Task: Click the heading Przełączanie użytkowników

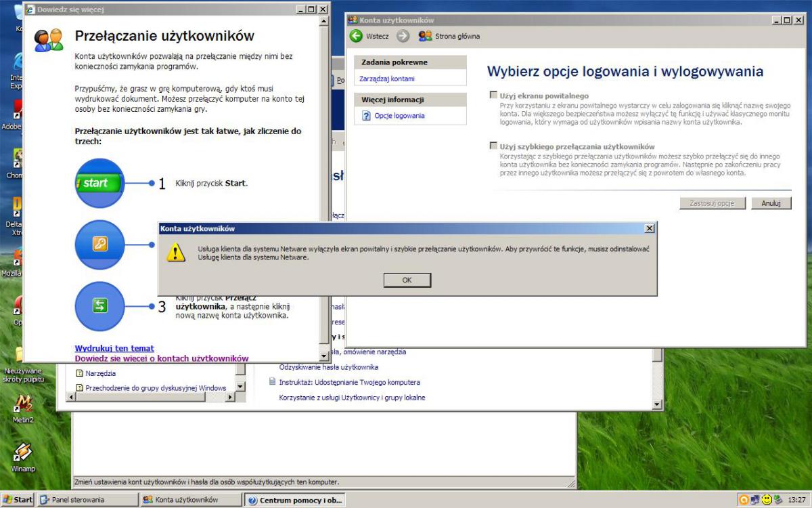Action: (164, 36)
